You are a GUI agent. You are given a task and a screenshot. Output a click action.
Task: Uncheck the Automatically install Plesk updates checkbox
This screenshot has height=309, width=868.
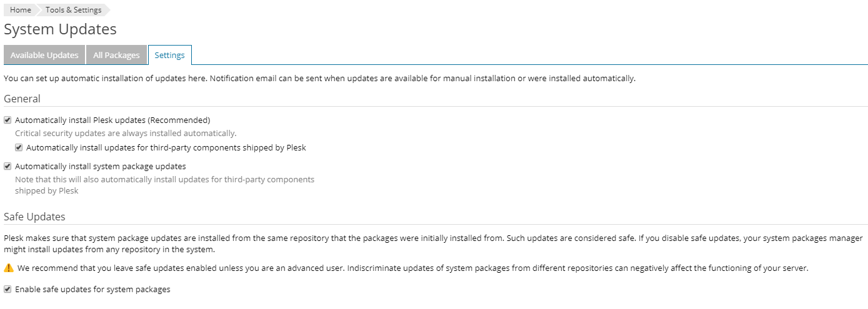(x=7, y=120)
